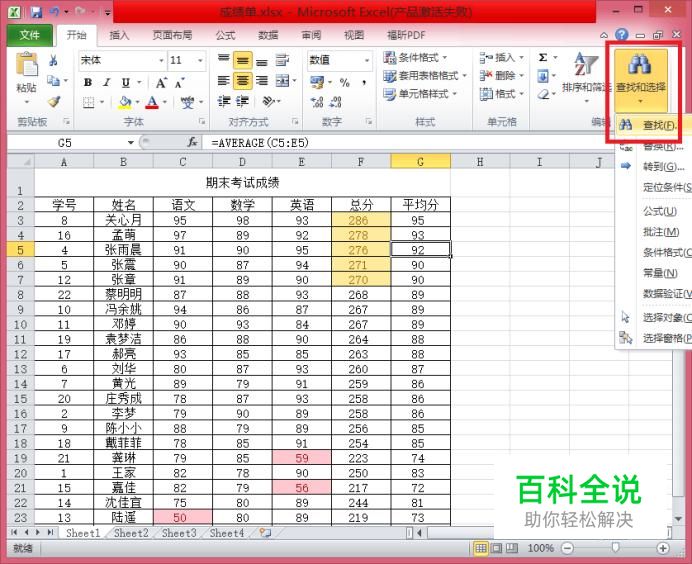This screenshot has height=564, width=692.
Task: Expand the Delete cells dropdown
Action: tap(521, 76)
